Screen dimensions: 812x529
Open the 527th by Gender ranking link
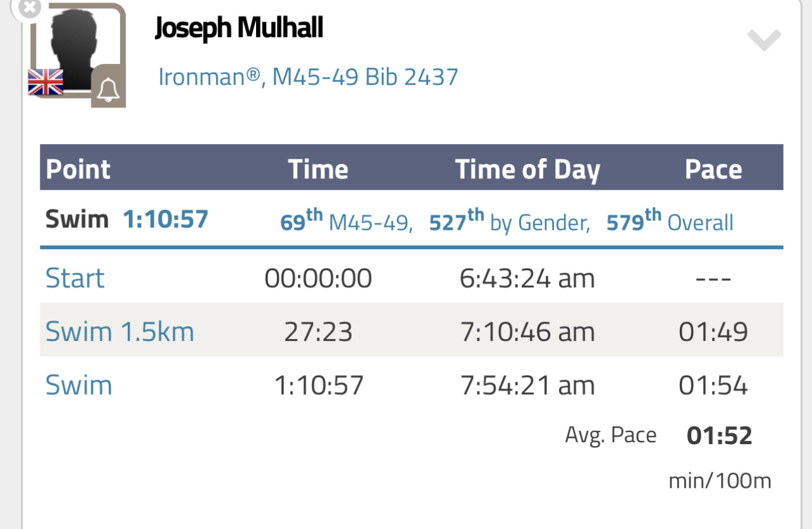pos(510,221)
